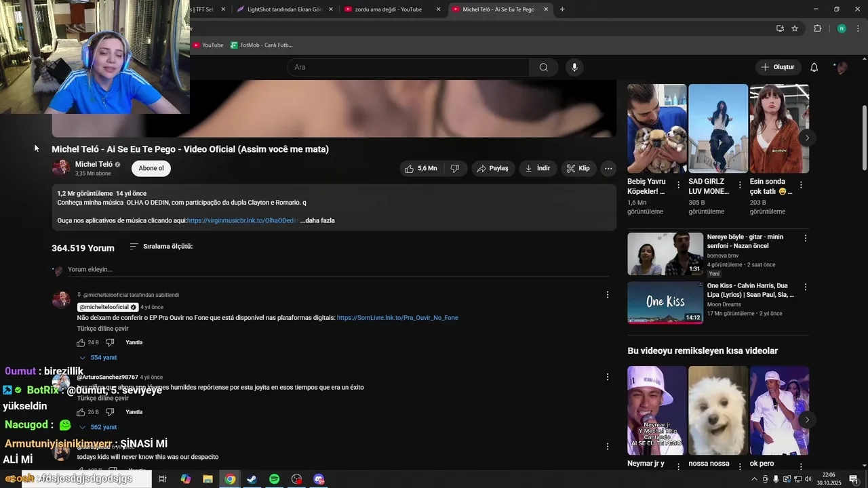Open options for 'Bebiş Yavru Köpekler' short
This screenshot has width=868, height=488.
(679, 185)
